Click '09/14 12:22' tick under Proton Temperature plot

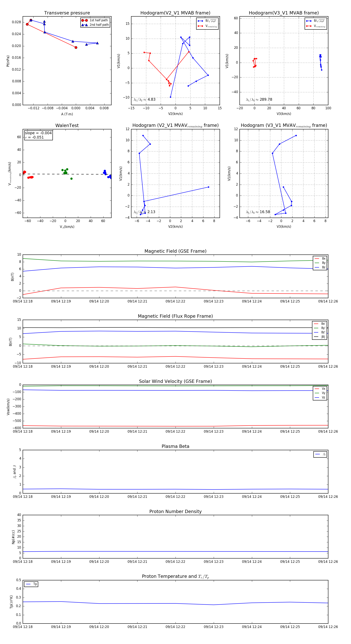tap(175, 627)
